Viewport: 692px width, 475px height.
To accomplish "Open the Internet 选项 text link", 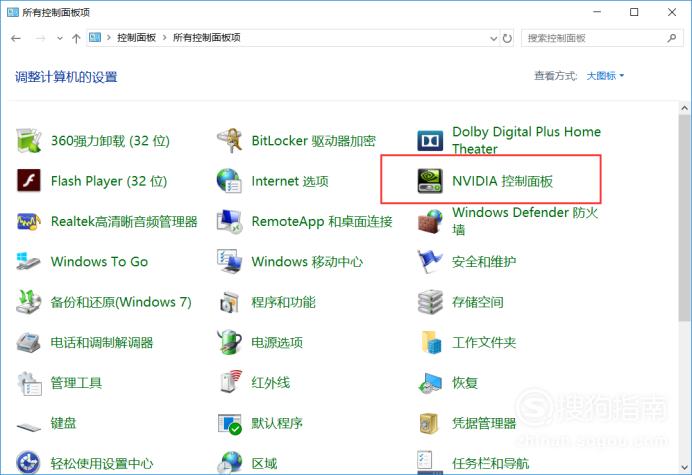I will 290,181.
